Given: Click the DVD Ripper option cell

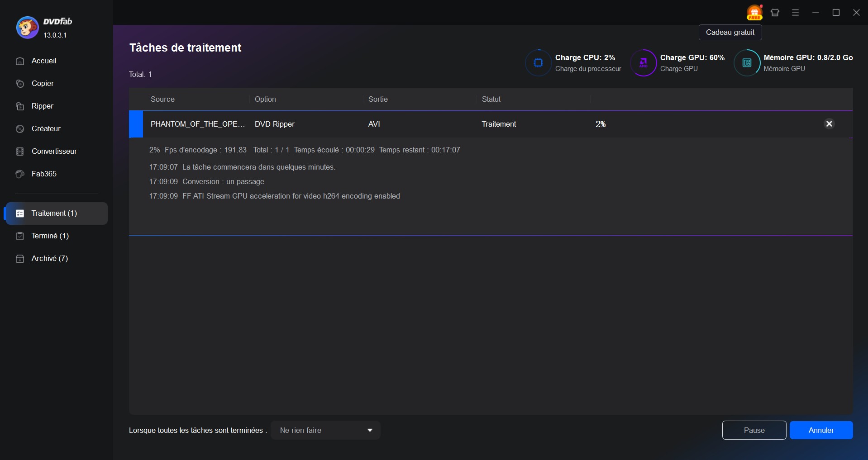Looking at the screenshot, I should coord(275,124).
